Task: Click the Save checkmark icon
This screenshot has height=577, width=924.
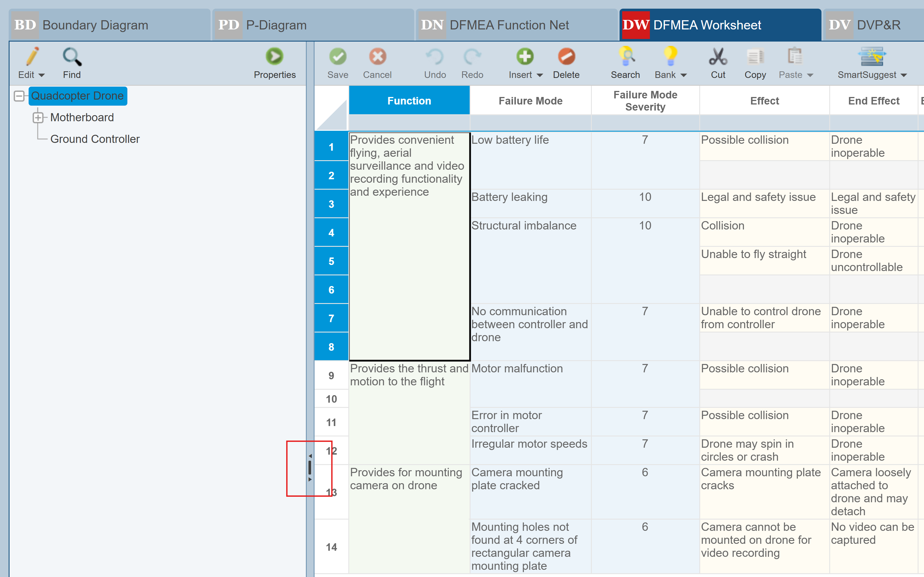Action: pos(338,57)
